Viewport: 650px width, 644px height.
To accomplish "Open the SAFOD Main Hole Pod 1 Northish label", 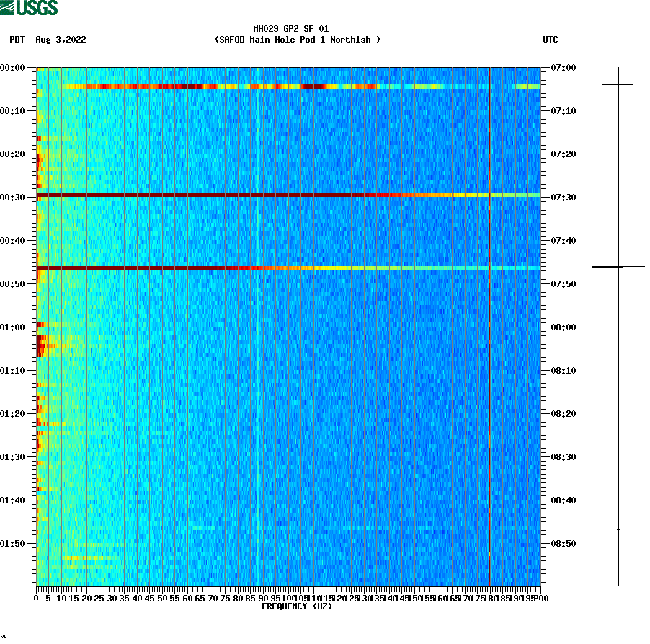I will tap(297, 40).
